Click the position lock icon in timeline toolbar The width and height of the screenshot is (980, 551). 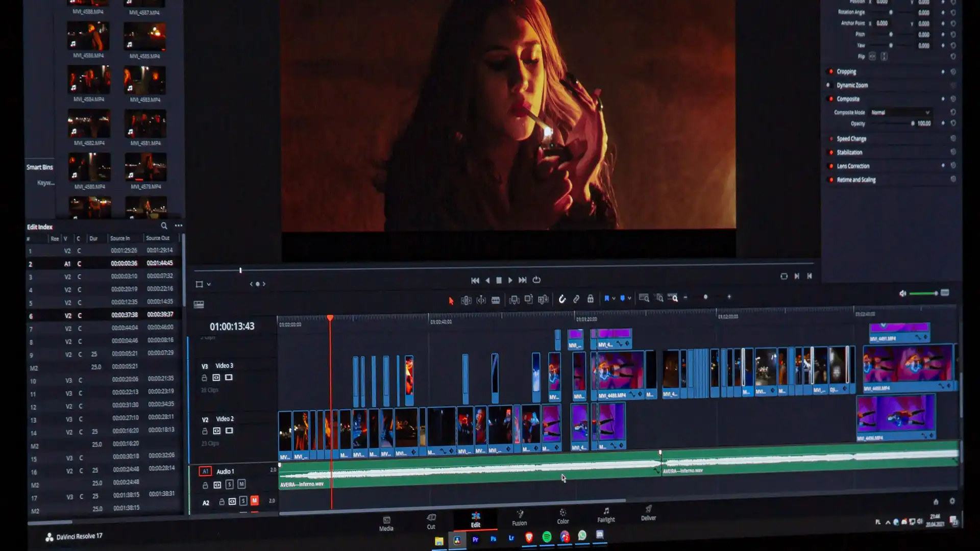(x=590, y=300)
